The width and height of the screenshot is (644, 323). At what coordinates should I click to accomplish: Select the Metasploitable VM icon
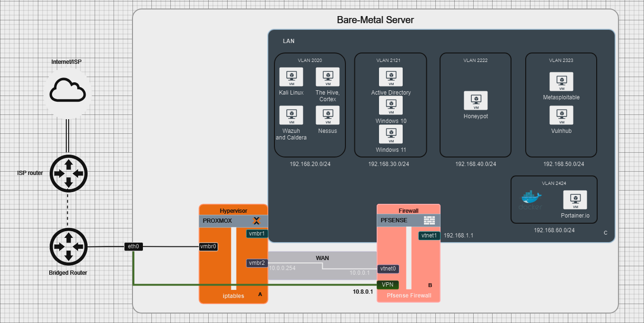tap(561, 81)
